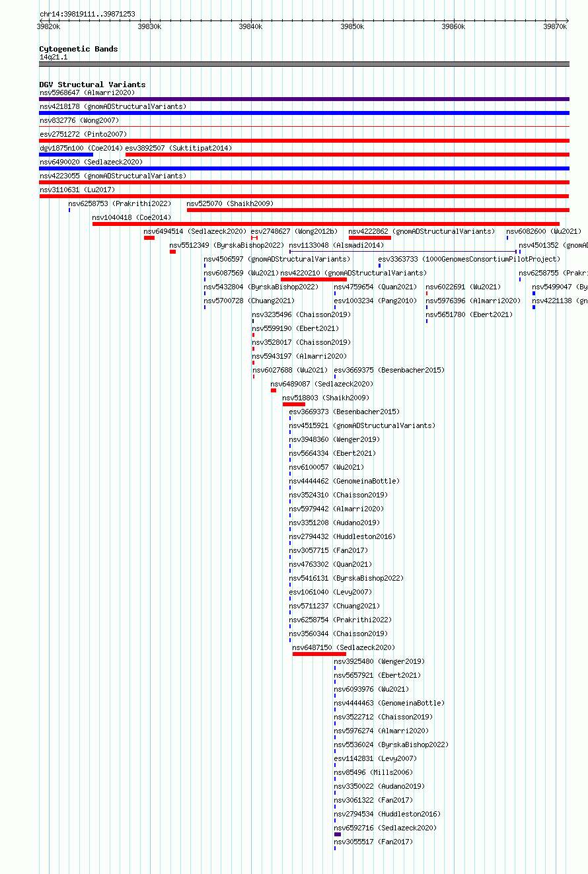588x874 pixels.
Task: Click esv2751272 (Pinto2007) label
Action: (83, 134)
